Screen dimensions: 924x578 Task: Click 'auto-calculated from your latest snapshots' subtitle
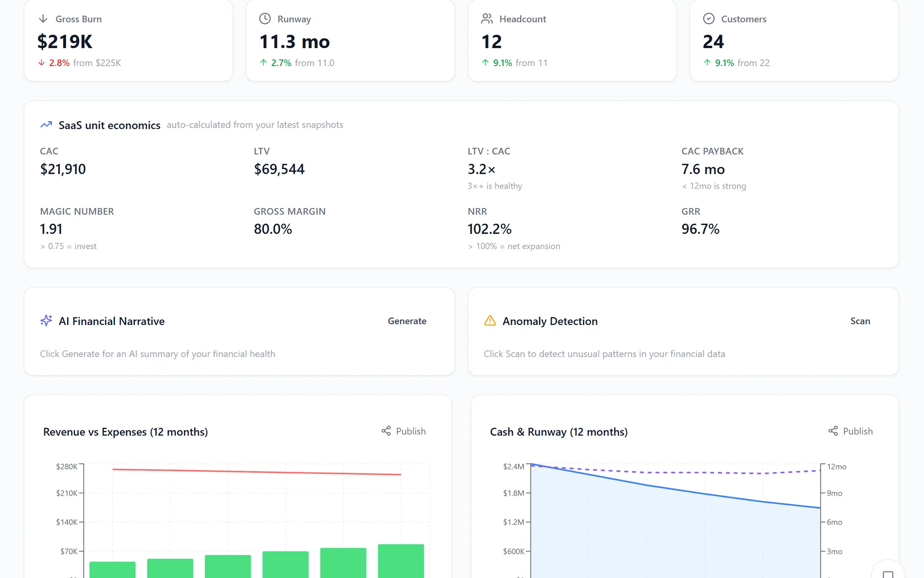(x=255, y=125)
